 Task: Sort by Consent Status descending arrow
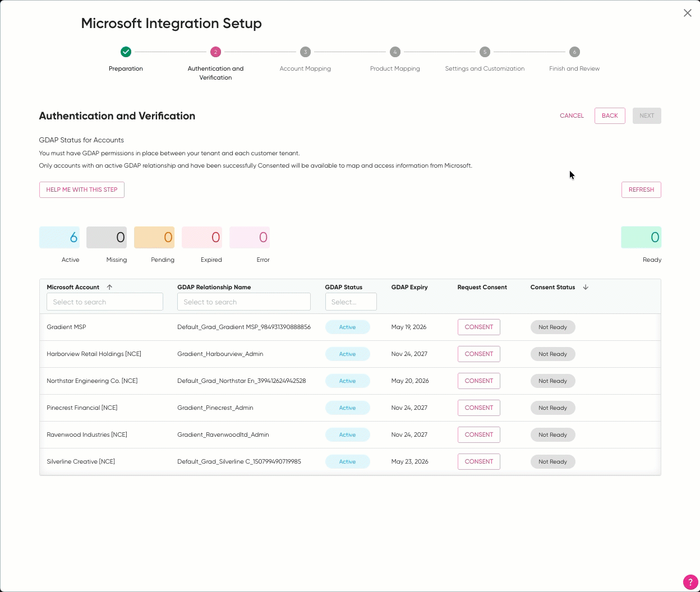[586, 287]
